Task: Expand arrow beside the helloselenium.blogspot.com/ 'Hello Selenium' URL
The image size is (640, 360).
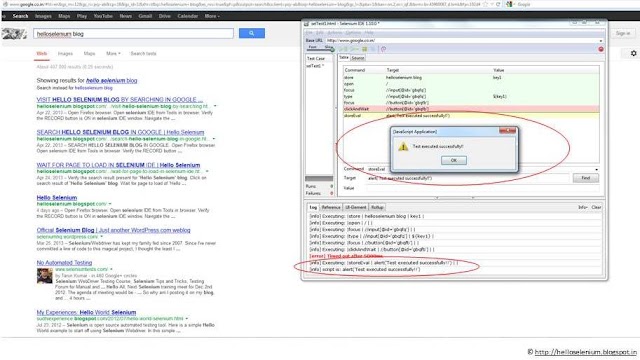Action: pos(110,204)
